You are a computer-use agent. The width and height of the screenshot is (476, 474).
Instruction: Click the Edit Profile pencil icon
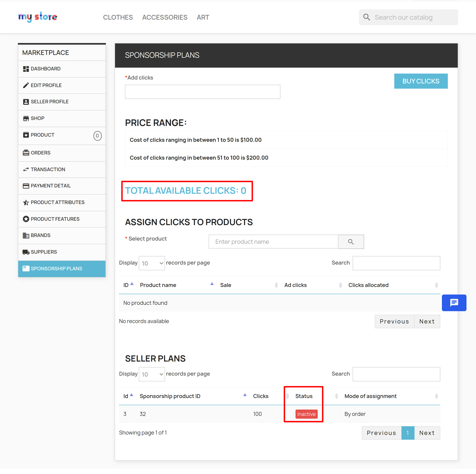[x=26, y=85]
